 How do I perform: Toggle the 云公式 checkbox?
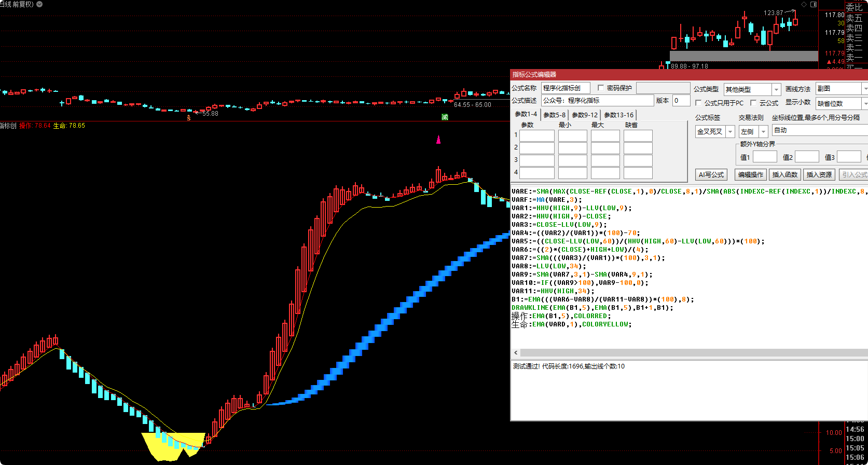point(753,103)
